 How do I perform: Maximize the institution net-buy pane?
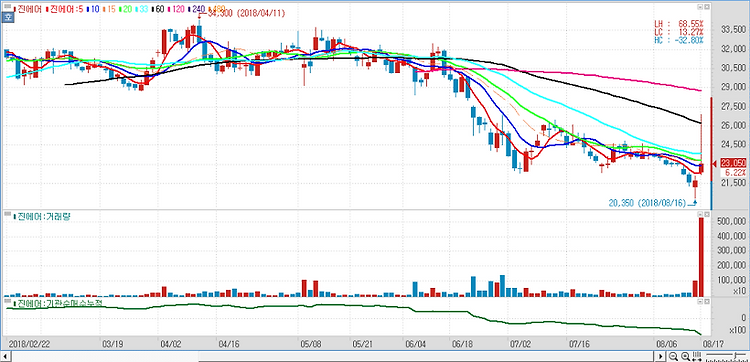[706, 302]
